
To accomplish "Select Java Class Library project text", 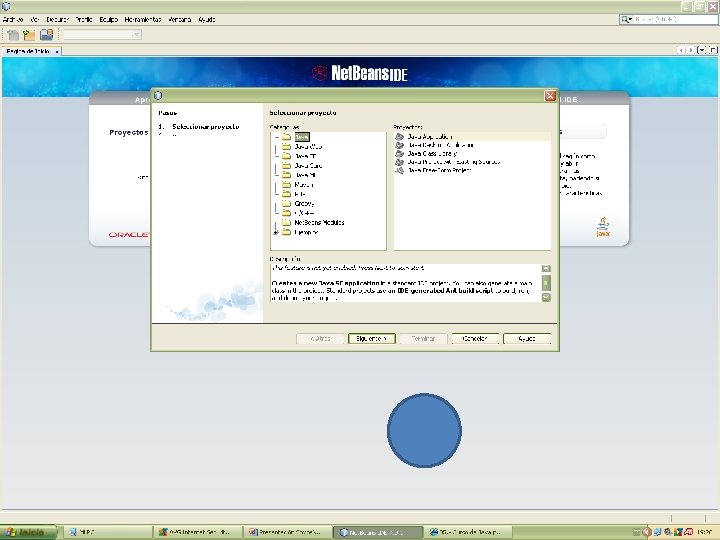I will (x=432, y=153).
